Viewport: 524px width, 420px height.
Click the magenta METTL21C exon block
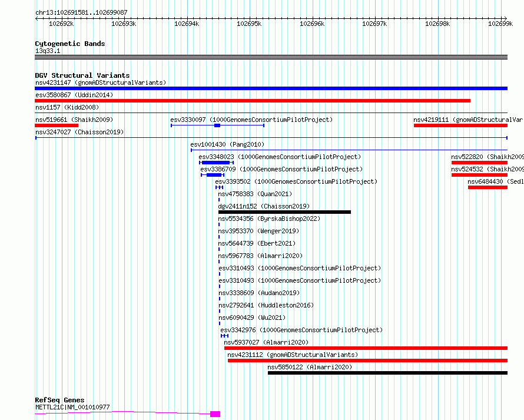click(x=215, y=414)
